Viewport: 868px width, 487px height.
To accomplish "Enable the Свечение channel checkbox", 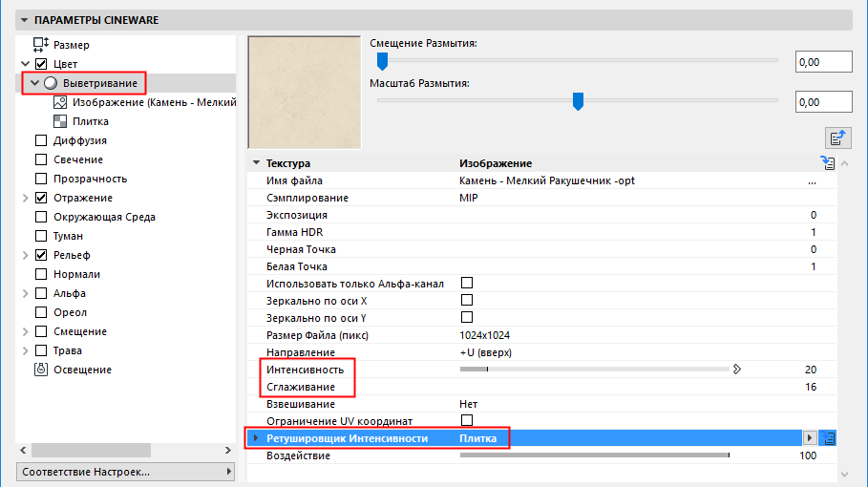I will point(41,159).
